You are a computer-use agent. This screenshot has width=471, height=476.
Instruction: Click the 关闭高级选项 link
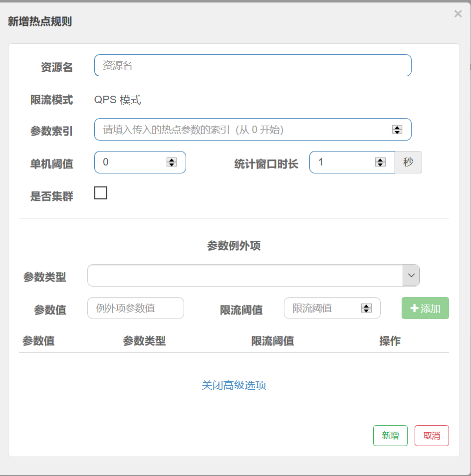(x=234, y=385)
